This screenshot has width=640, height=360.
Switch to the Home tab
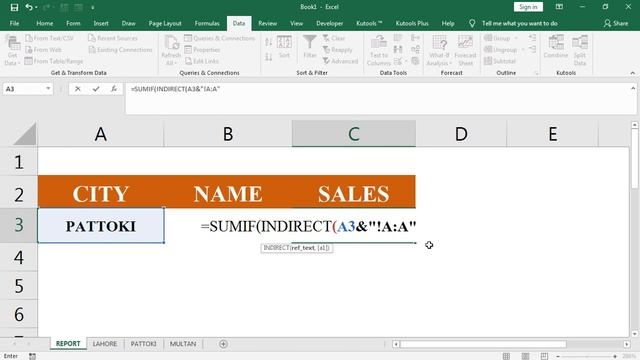[x=44, y=23]
